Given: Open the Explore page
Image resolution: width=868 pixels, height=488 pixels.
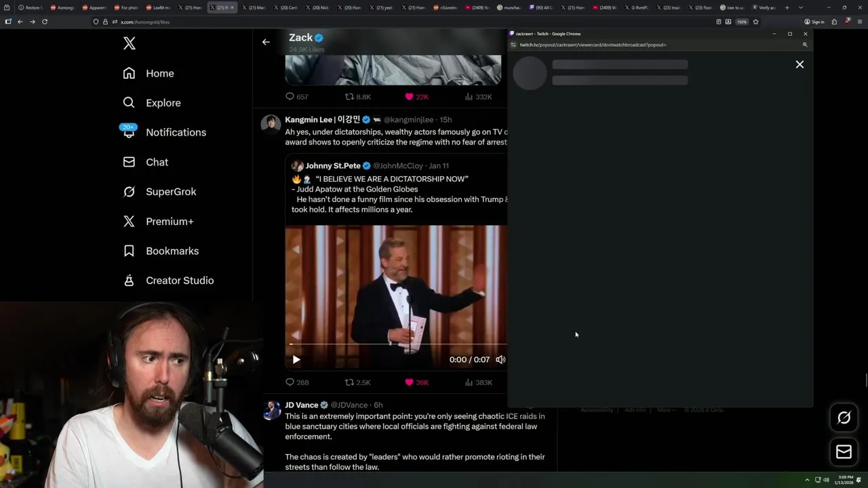Looking at the screenshot, I should coord(151,103).
